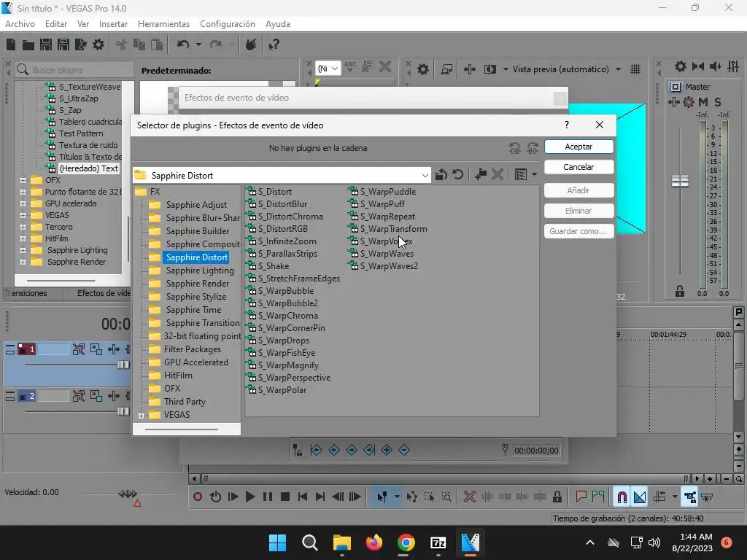The height and width of the screenshot is (560, 747).
Task: Select the Sapphire Stylize folder
Action: [196, 297]
